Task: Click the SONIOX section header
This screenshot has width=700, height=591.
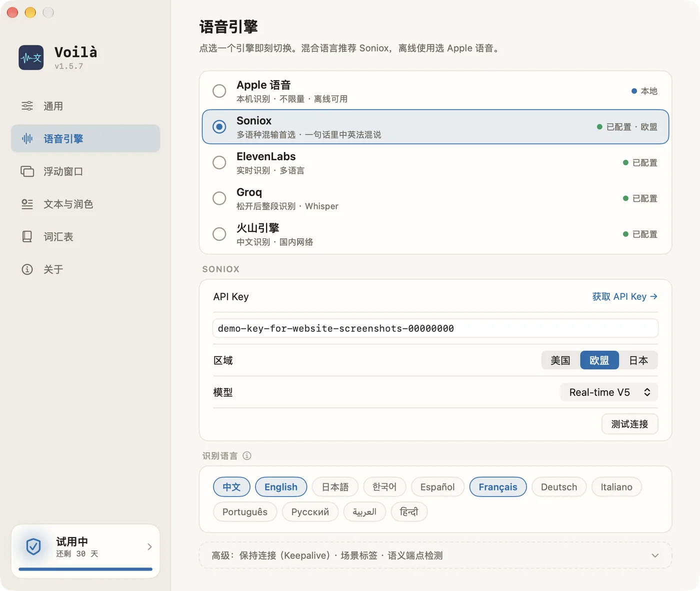Action: (221, 269)
